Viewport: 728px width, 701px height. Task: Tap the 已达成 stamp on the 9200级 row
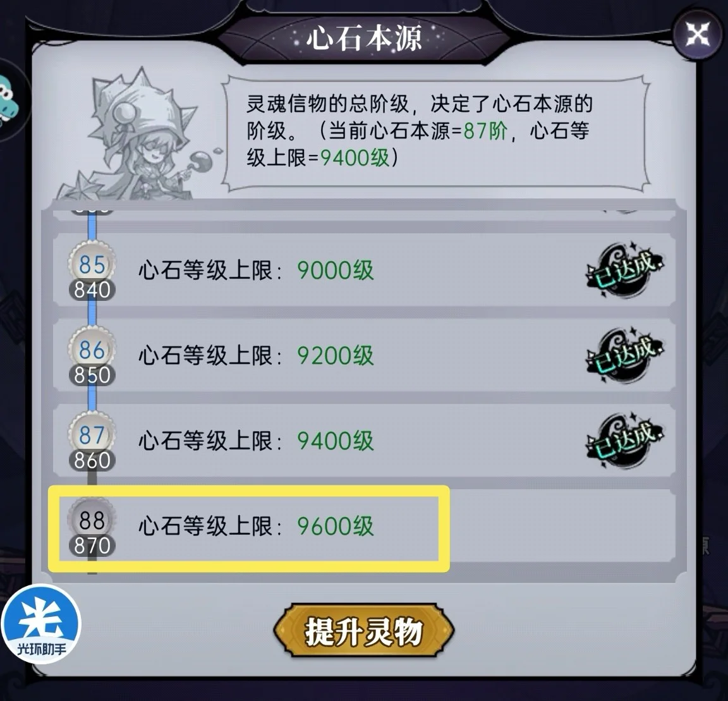tap(625, 357)
